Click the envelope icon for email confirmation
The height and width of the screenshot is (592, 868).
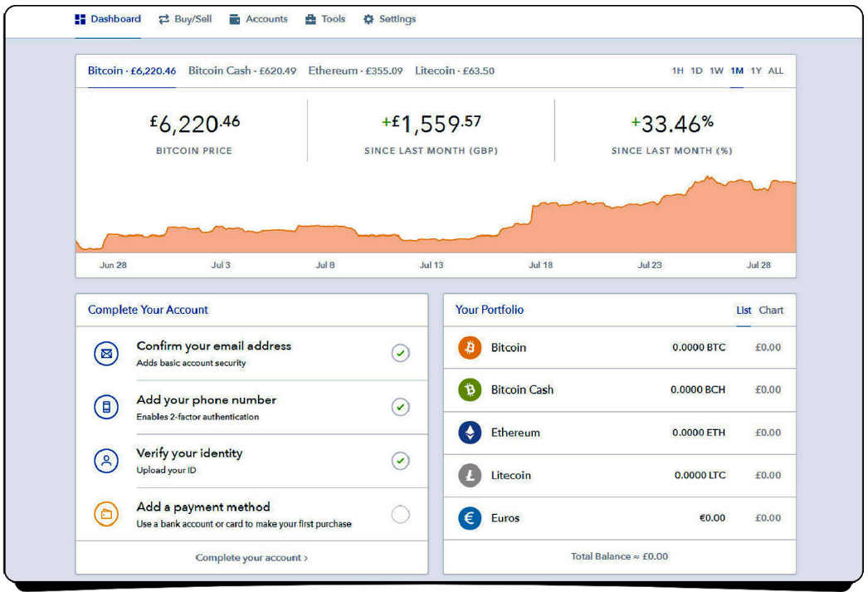point(106,353)
